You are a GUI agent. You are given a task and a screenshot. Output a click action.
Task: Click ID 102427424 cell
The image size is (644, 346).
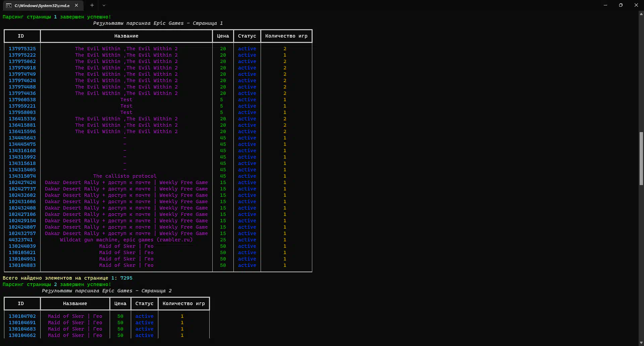click(x=22, y=182)
